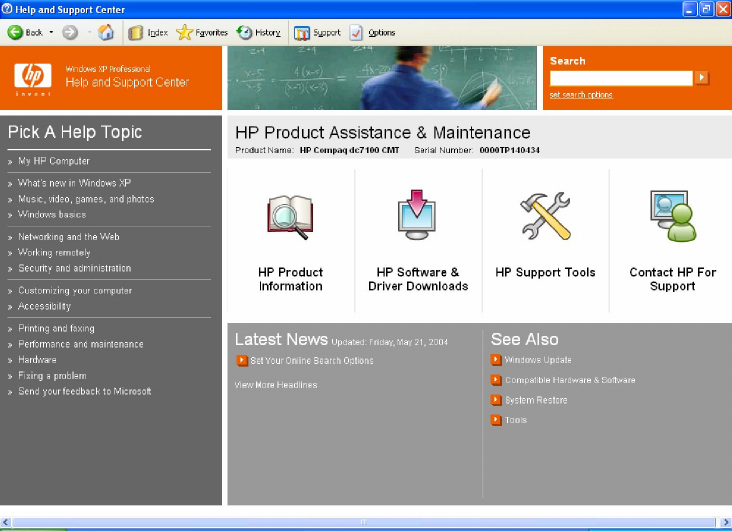The image size is (732, 531).
Task: Click the horizontal scrollbar track
Action: [363, 522]
